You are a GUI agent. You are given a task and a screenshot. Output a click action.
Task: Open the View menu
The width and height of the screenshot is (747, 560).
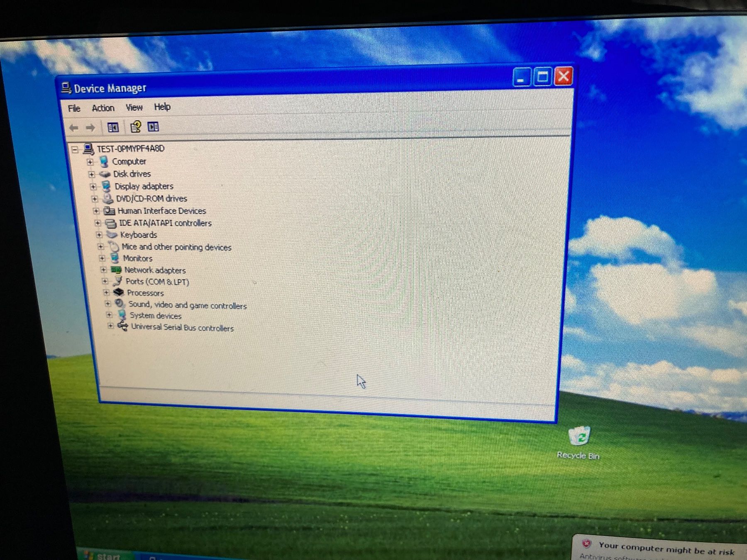[134, 107]
